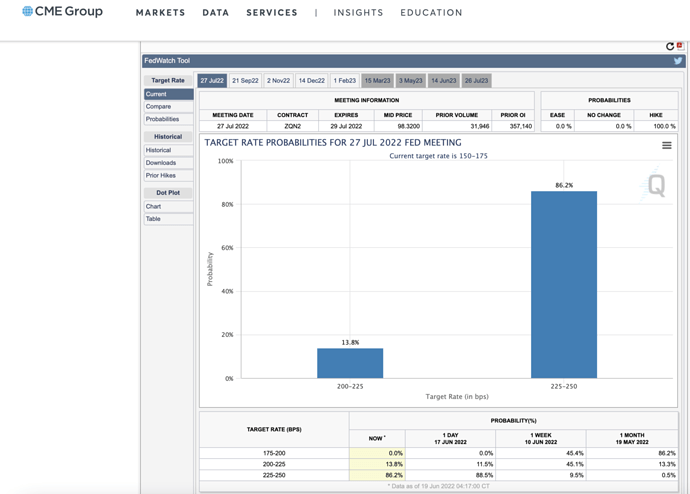Select the 14 Dec22 meeting tab
The image size is (690, 494).
(311, 81)
